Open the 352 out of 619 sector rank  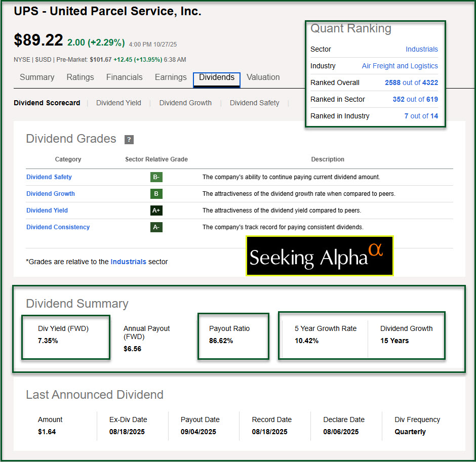pos(415,99)
